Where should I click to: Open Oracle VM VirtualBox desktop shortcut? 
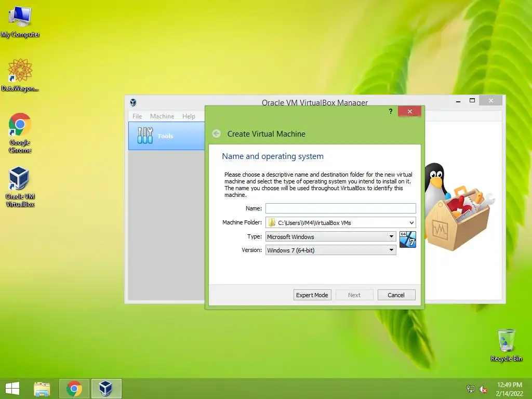20,187
